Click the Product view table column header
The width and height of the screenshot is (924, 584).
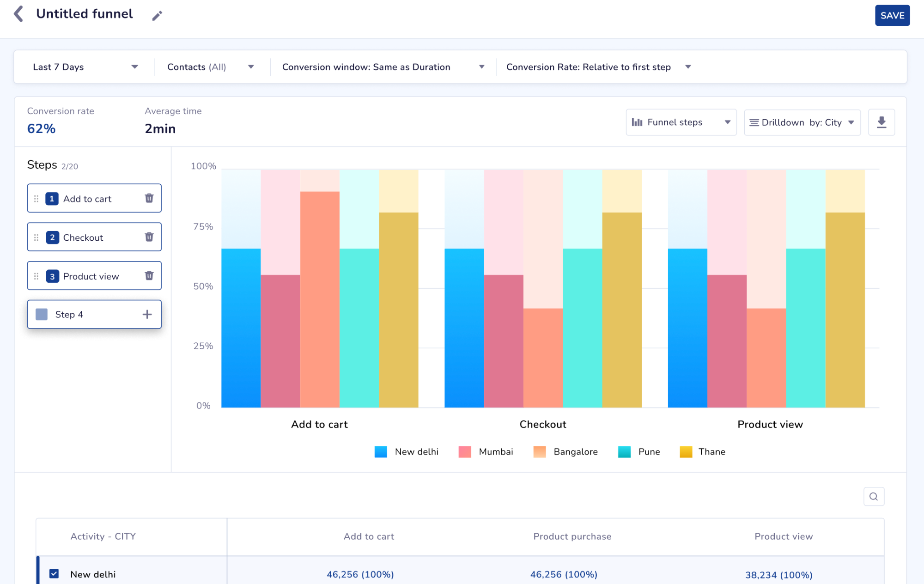pyautogui.click(x=784, y=536)
